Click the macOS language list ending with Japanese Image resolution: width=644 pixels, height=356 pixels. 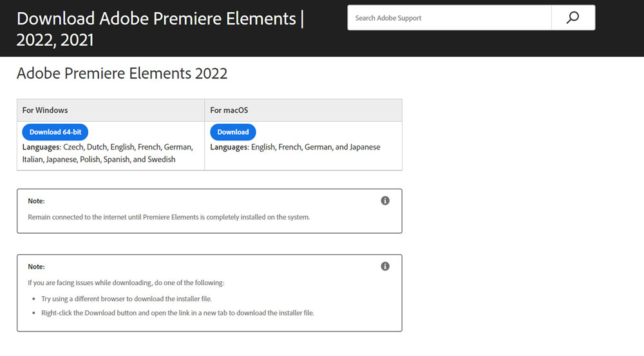click(296, 147)
